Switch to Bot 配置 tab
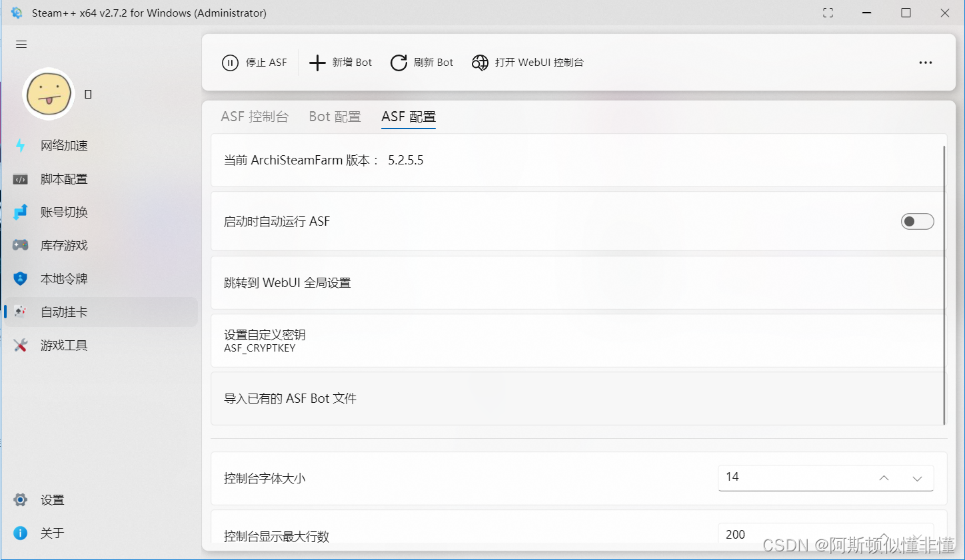 pos(335,117)
